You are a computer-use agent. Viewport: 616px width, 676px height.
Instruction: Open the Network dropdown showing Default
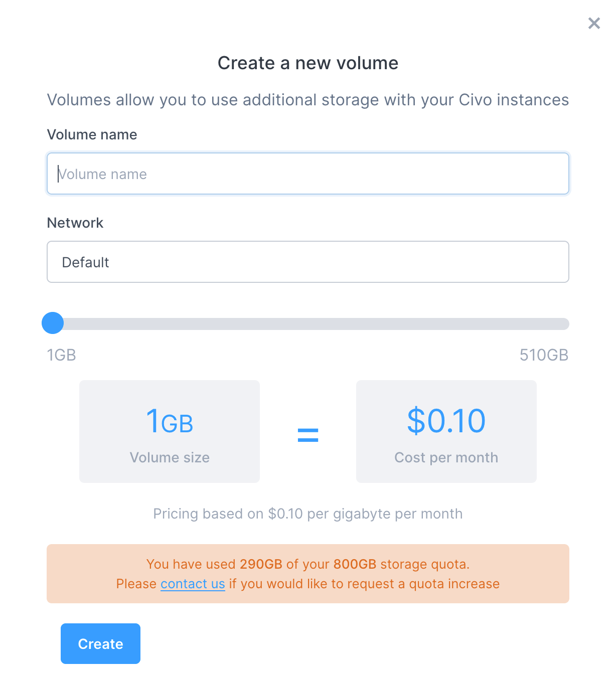coord(307,262)
